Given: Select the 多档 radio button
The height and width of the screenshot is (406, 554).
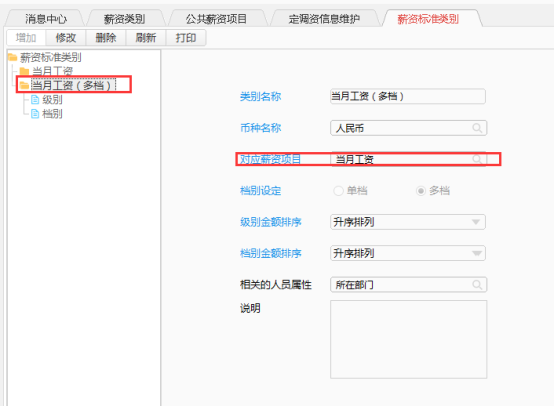Looking at the screenshot, I should coord(420,191).
